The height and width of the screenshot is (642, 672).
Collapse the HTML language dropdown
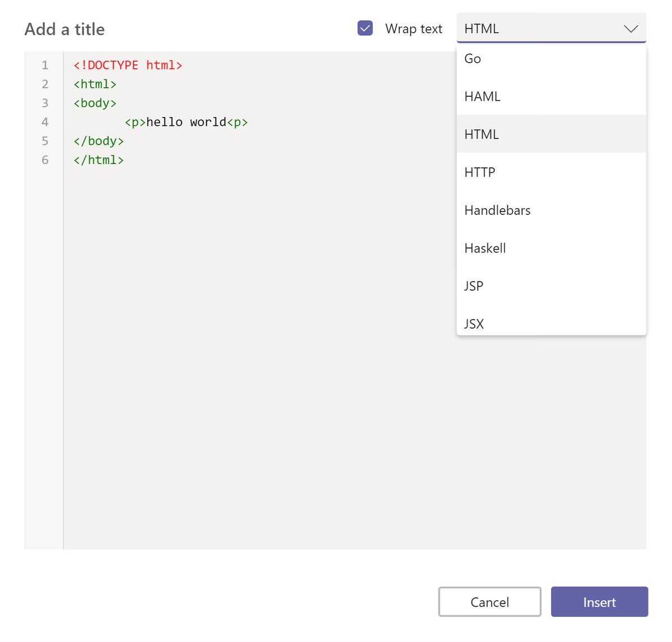coord(538,29)
